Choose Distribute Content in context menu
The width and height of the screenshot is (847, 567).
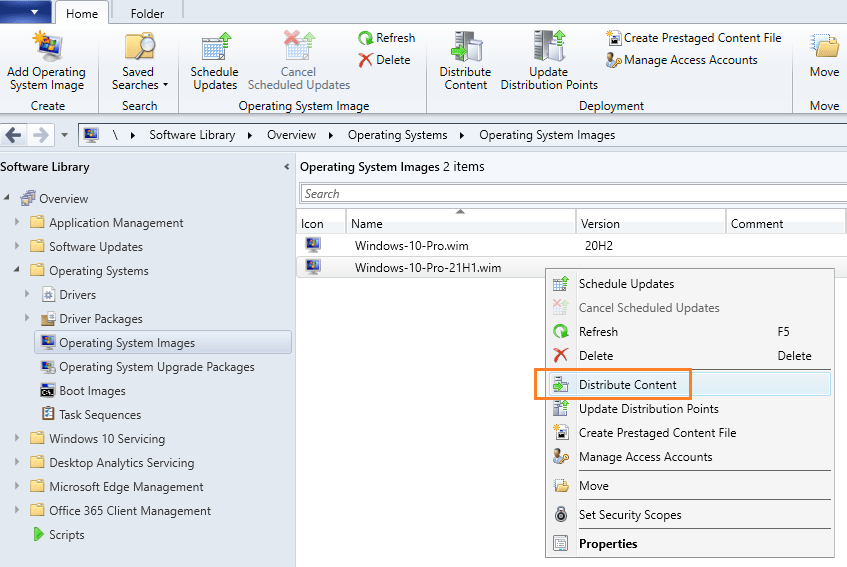[x=690, y=384]
